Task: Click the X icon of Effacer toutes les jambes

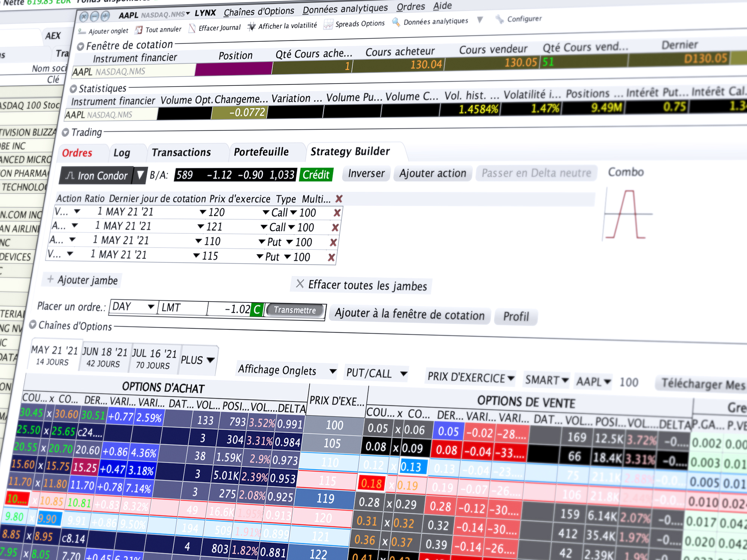Action: pyautogui.click(x=300, y=284)
